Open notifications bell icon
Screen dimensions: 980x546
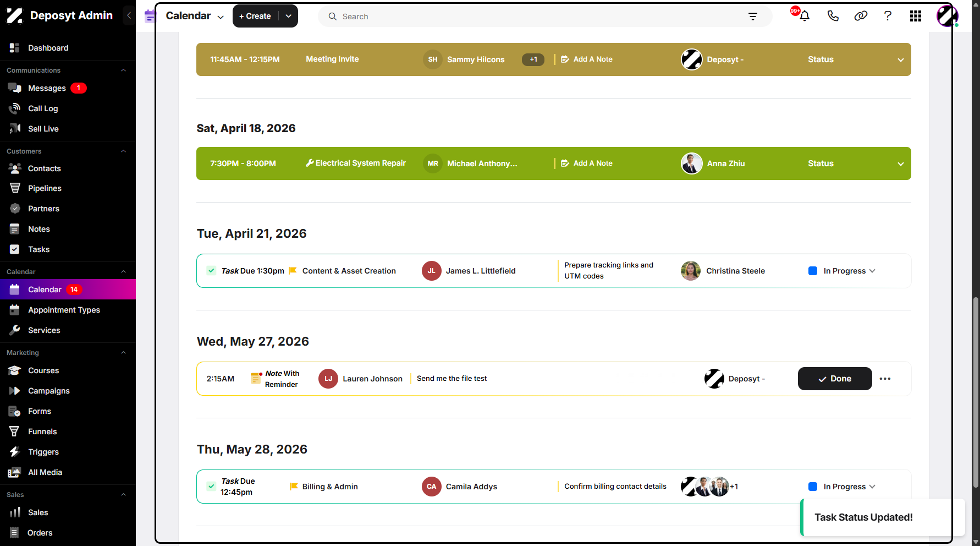coord(805,16)
